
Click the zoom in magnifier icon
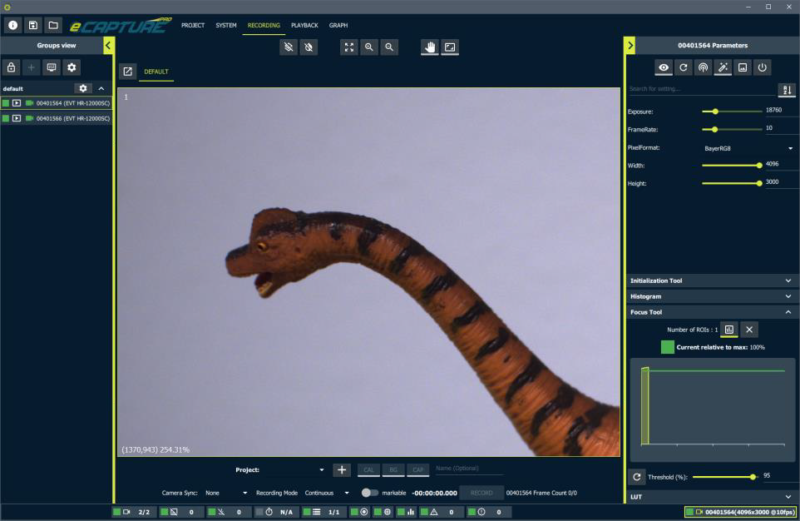click(x=369, y=47)
